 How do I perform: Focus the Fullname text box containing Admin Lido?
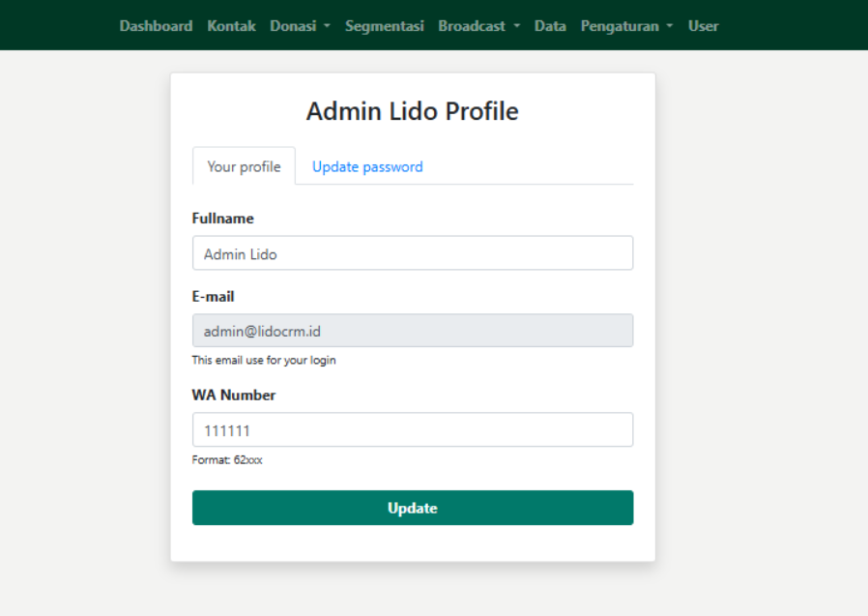tap(413, 253)
